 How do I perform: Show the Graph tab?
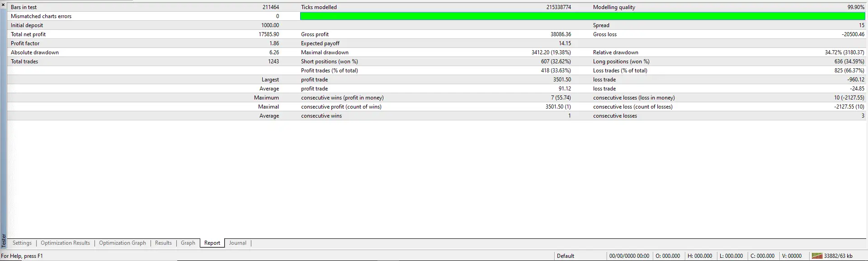point(188,243)
